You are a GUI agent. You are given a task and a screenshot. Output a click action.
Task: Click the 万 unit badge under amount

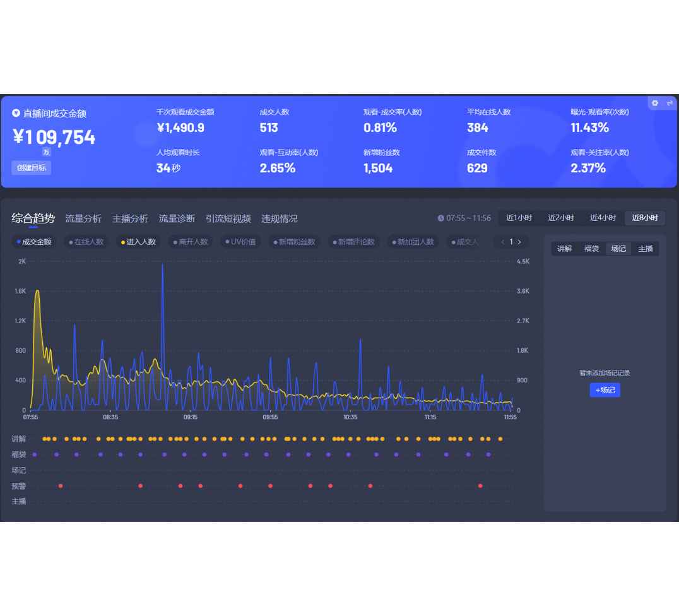(46, 152)
